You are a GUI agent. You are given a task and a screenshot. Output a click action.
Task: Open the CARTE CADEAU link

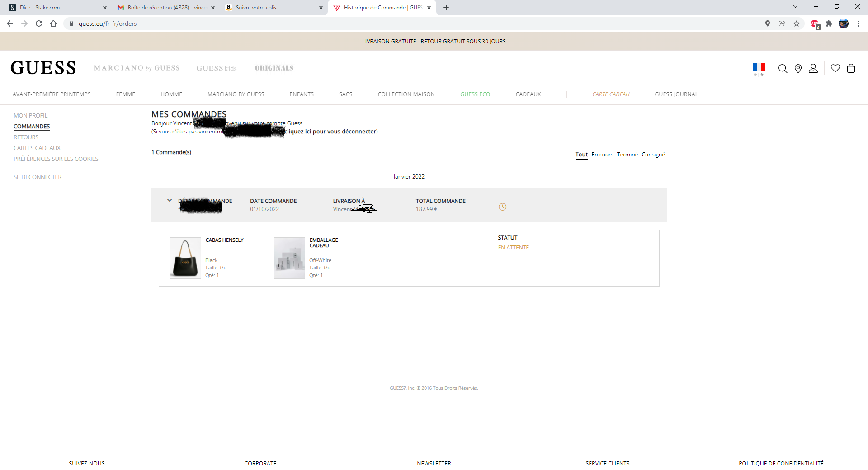pyautogui.click(x=611, y=94)
